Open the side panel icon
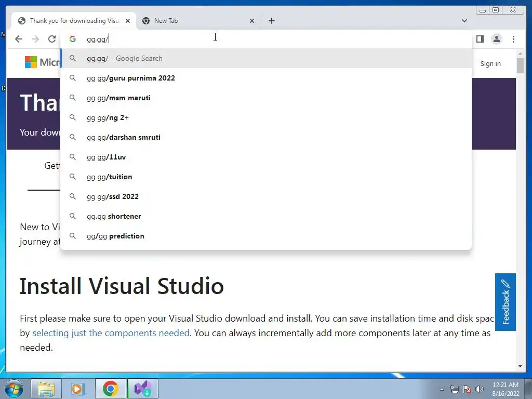 pos(480,39)
